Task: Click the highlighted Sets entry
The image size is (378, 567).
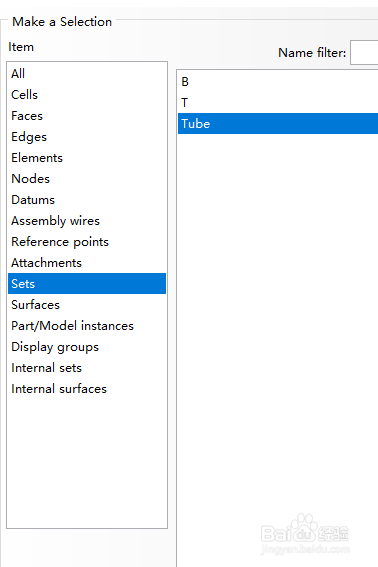Action: click(x=87, y=284)
